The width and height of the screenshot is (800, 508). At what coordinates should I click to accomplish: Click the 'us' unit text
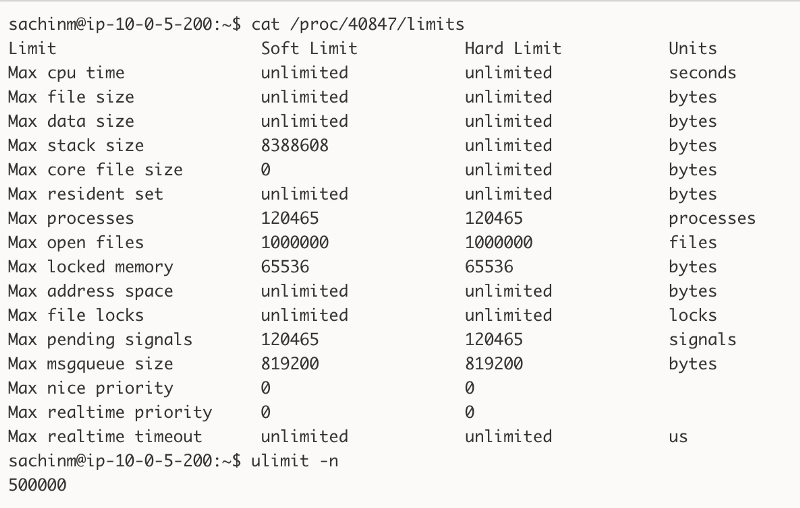678,437
